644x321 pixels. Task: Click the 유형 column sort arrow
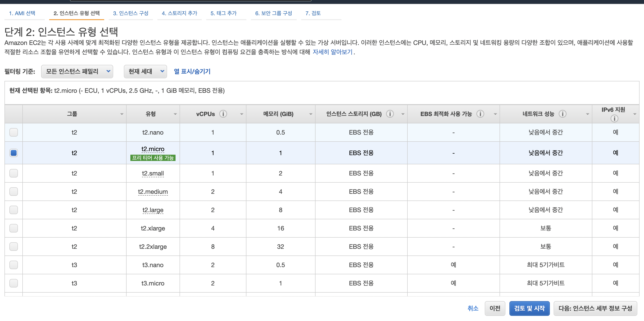175,114
